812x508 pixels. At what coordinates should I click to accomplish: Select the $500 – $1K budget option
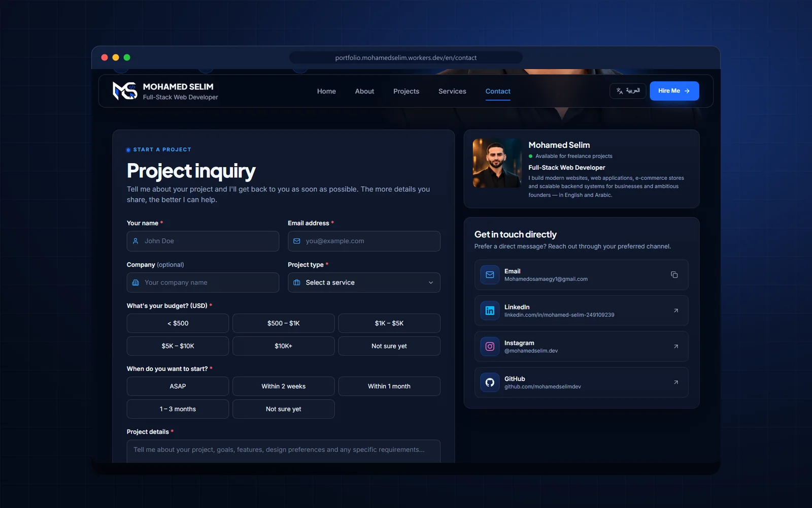pos(284,323)
